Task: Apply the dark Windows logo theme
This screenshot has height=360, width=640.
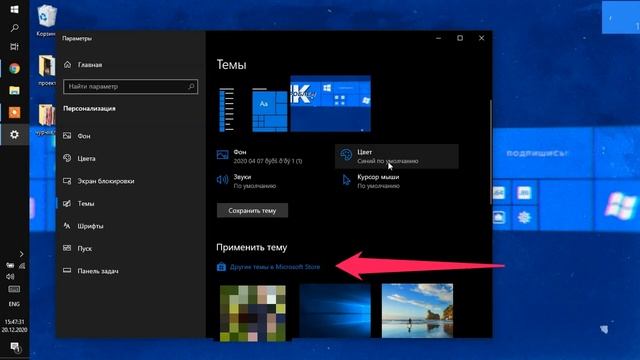Action: pos(335,311)
